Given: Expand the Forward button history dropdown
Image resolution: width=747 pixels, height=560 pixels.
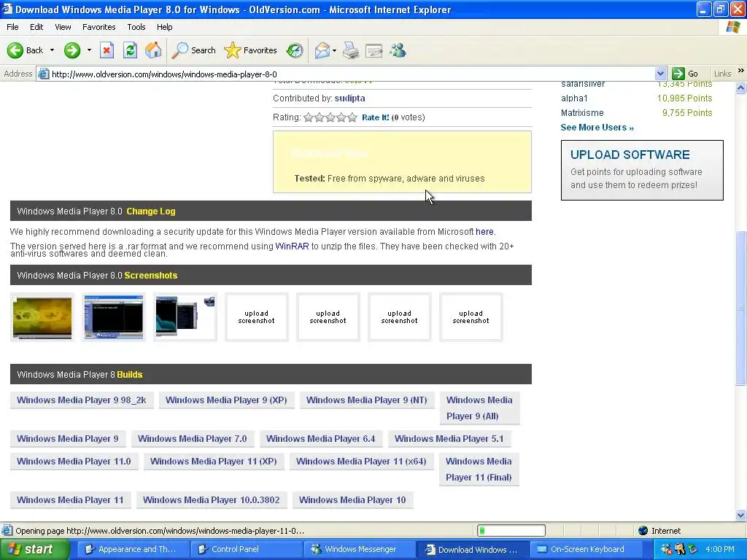Looking at the screenshot, I should [x=89, y=50].
